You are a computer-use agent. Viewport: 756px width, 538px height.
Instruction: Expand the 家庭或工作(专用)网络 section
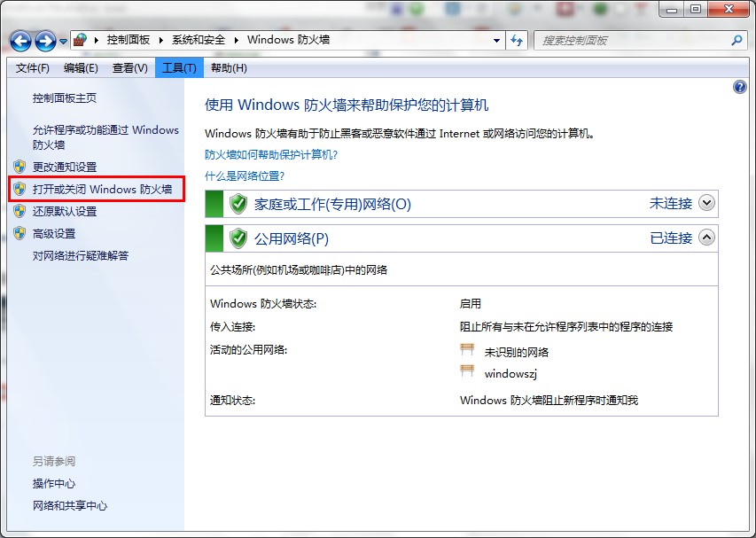(706, 203)
